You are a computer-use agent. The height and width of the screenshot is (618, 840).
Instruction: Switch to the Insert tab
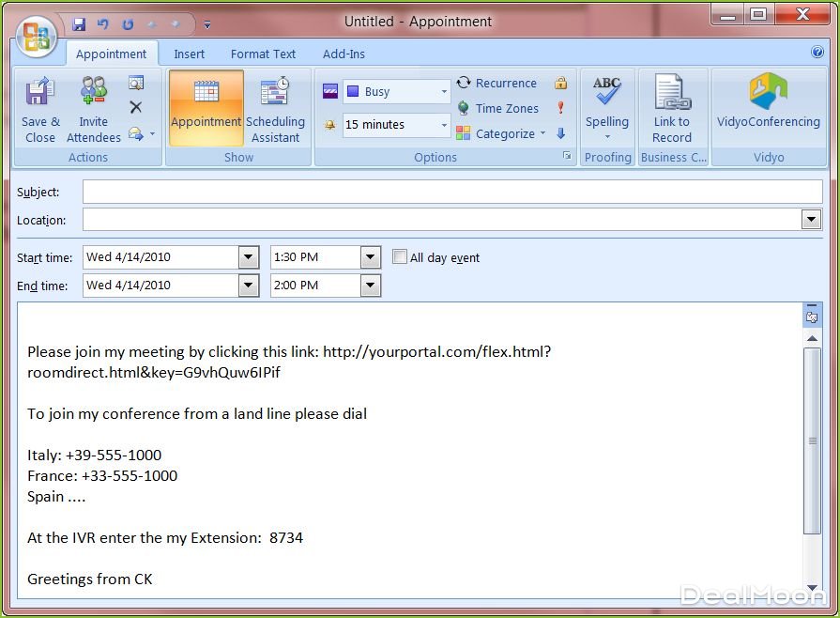(189, 54)
